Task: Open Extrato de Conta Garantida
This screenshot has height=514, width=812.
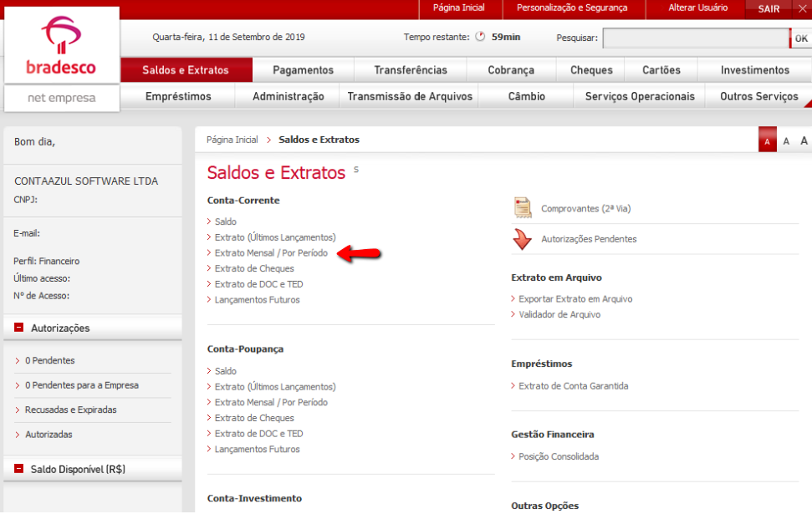Action: point(574,385)
